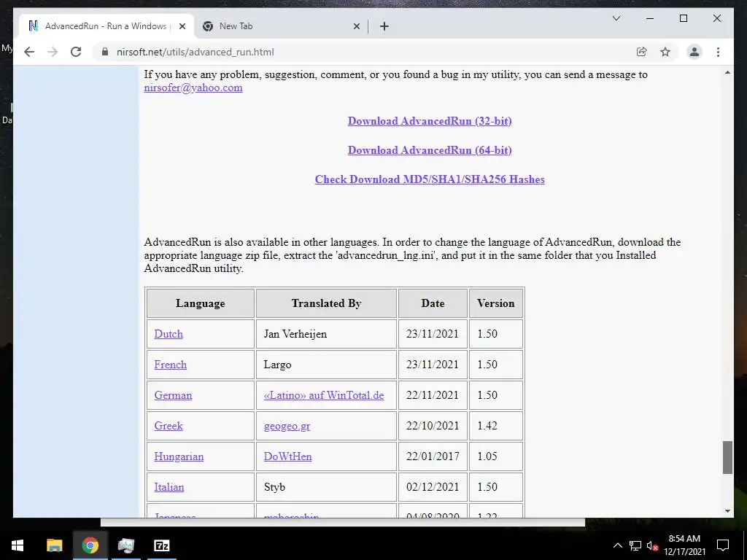View site info via lock icon
This screenshot has width=747, height=560.
click(105, 52)
